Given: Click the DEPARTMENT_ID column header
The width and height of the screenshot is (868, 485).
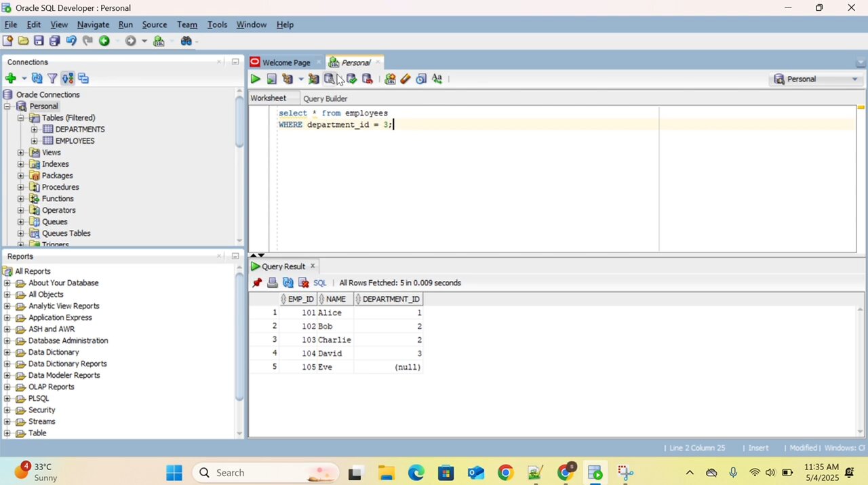Looking at the screenshot, I should click(x=389, y=299).
